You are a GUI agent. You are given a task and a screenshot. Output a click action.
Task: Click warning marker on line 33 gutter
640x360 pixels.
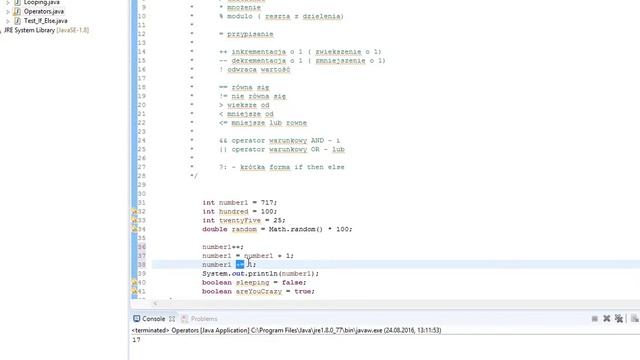click(x=134, y=220)
